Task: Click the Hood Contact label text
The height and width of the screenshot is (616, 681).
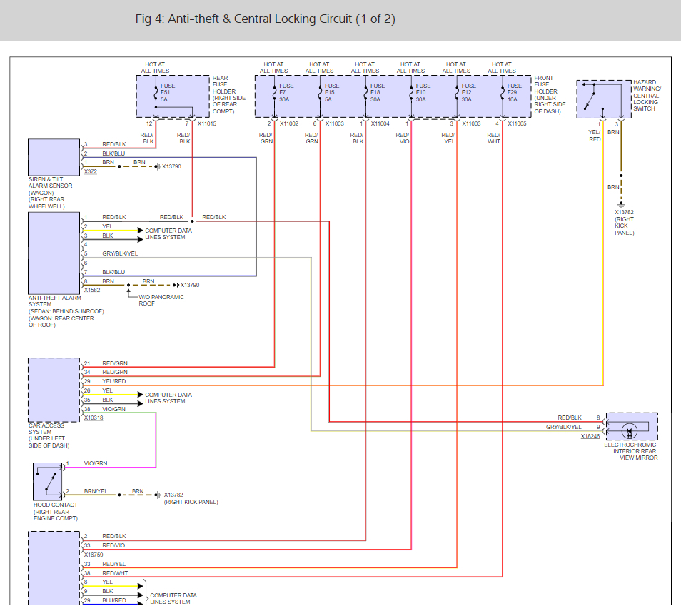Action: pos(56,511)
